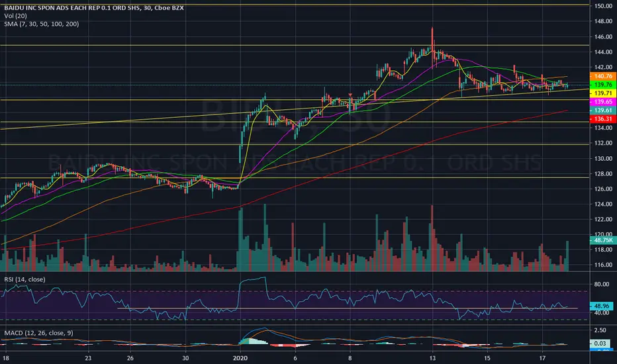Click the 132.00 level on the price axis
The height and width of the screenshot is (364, 617).
coord(603,143)
